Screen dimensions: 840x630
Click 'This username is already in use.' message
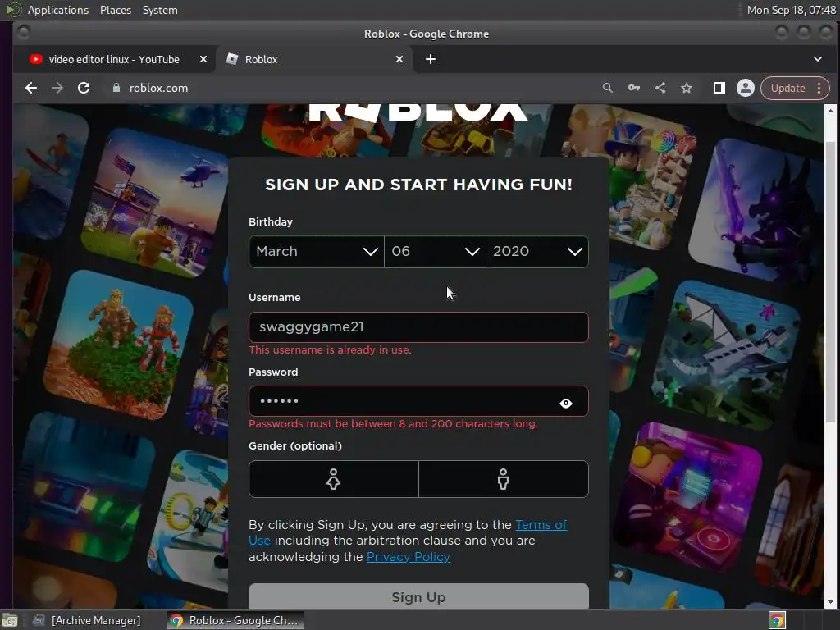(330, 349)
